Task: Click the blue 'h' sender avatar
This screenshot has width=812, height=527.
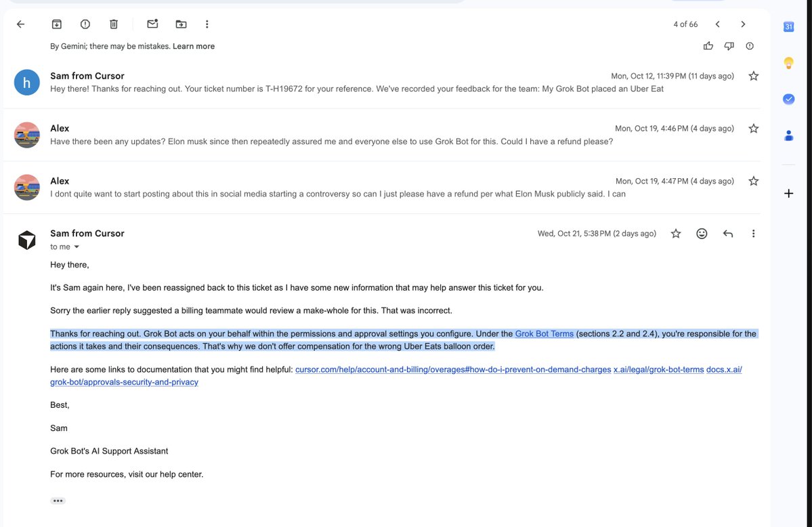Action: point(27,83)
